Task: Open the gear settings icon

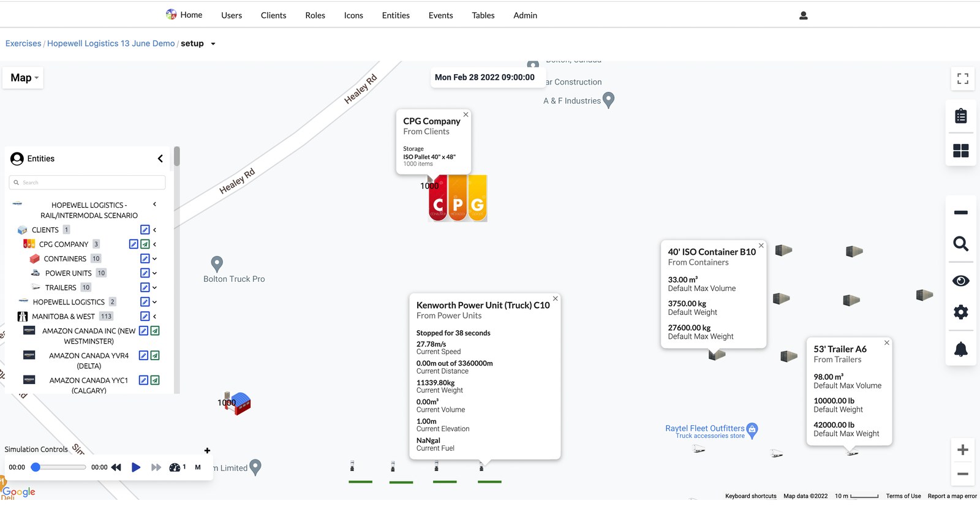Action: point(960,312)
